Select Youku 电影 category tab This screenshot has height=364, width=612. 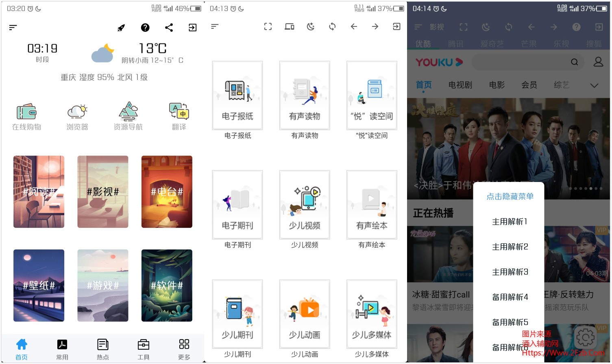[497, 85]
